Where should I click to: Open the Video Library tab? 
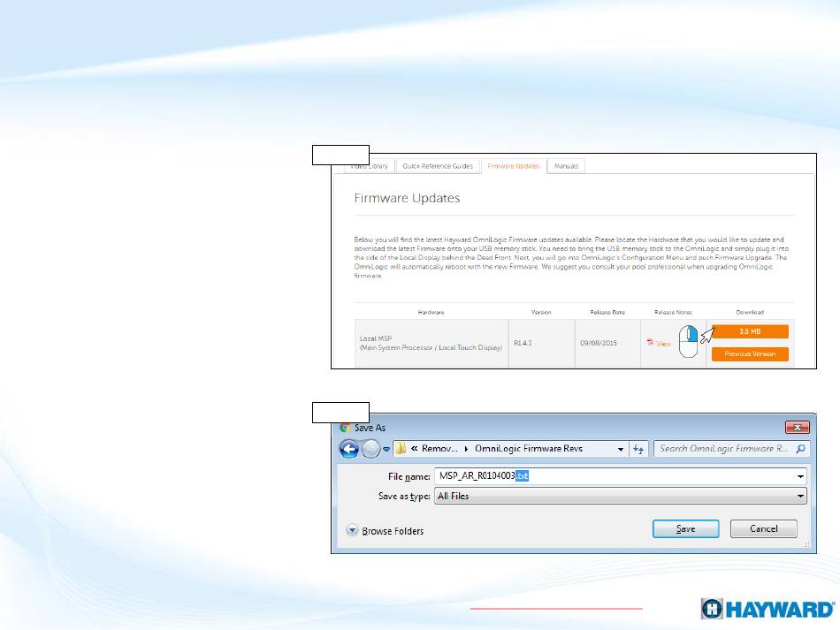(x=369, y=166)
